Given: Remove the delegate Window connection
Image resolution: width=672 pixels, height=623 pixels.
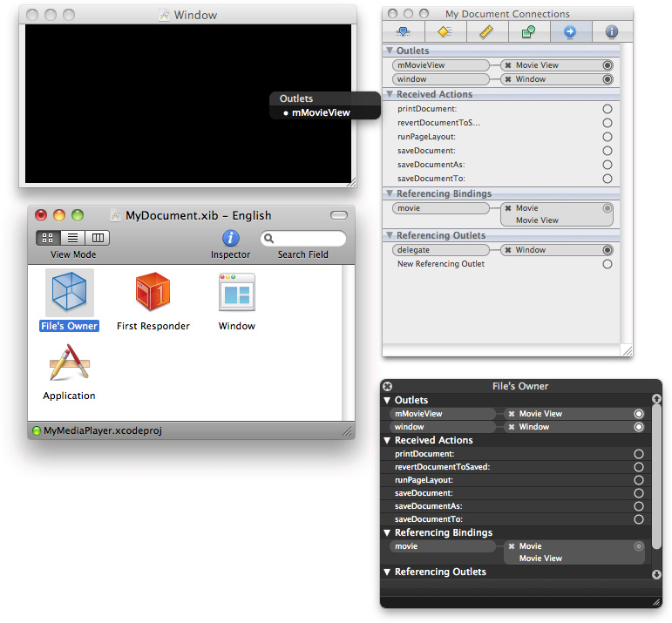Looking at the screenshot, I should (508, 250).
